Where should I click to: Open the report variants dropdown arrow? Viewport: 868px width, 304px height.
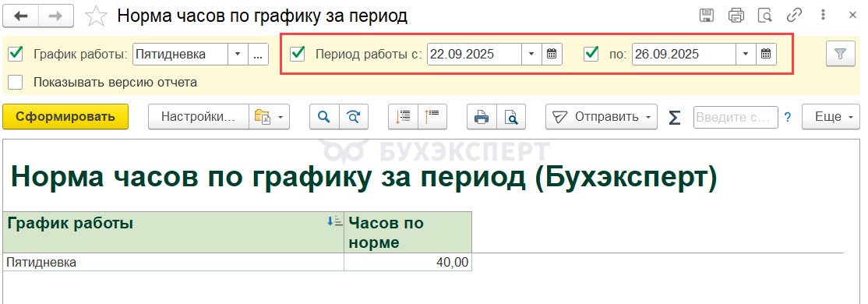click(281, 117)
